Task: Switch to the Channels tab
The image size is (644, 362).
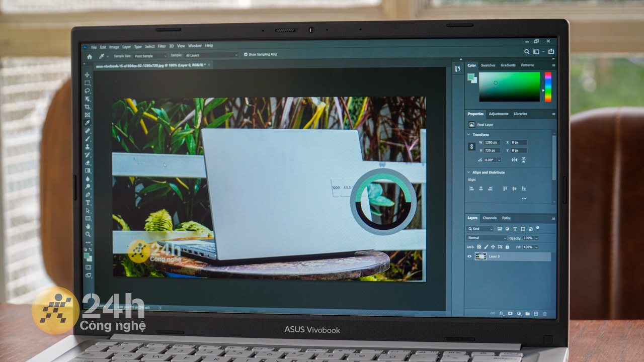Action: point(490,218)
